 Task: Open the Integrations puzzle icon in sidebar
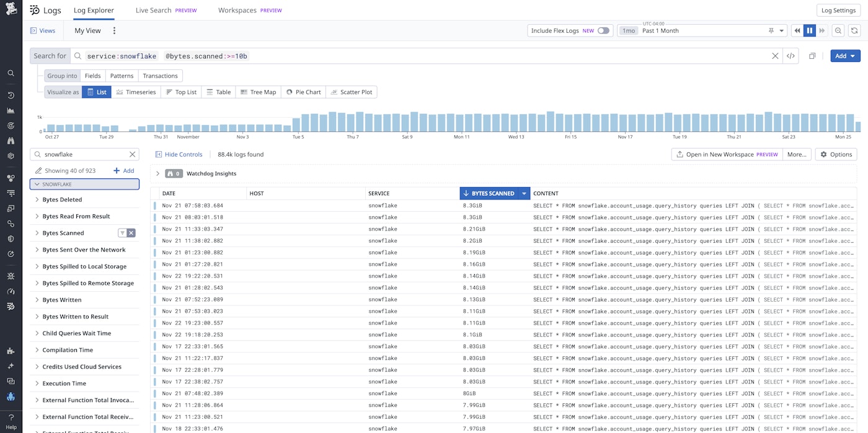pyautogui.click(x=11, y=351)
